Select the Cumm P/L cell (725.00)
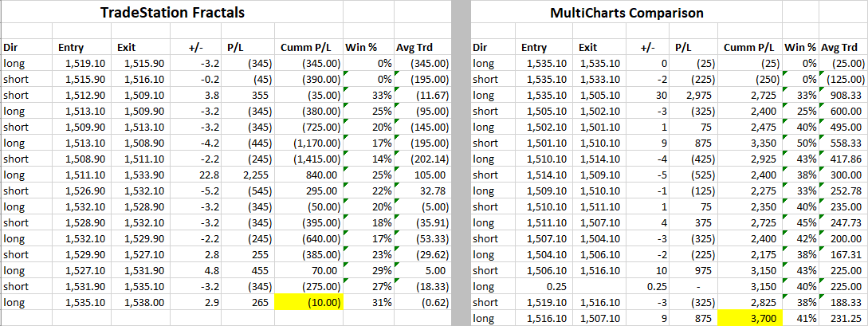 (308, 128)
